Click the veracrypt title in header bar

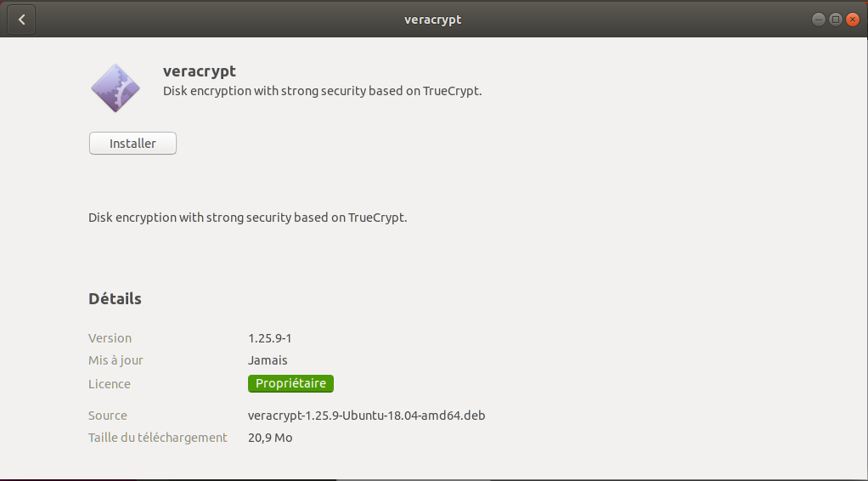(433, 20)
